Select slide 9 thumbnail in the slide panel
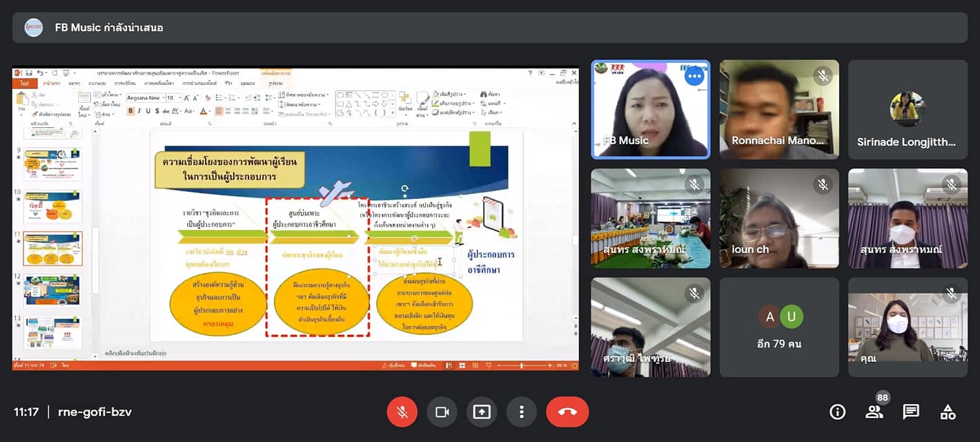This screenshot has height=442, width=980. pos(53,164)
